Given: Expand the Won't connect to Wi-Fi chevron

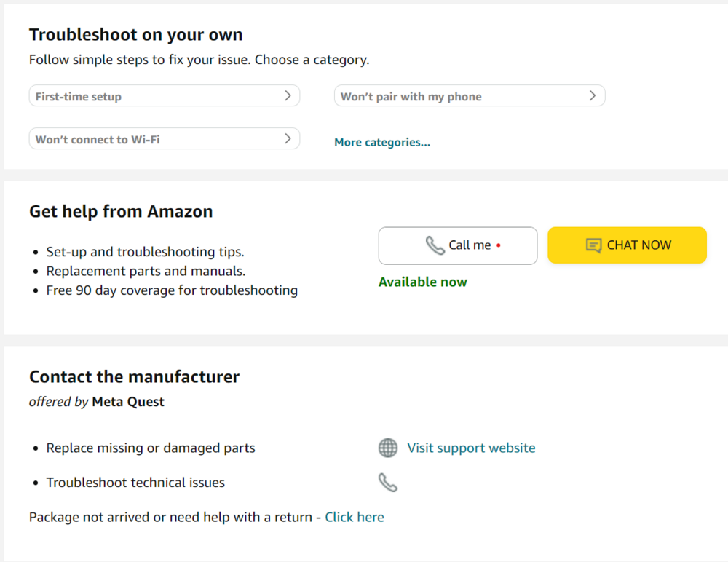Looking at the screenshot, I should pyautogui.click(x=288, y=138).
